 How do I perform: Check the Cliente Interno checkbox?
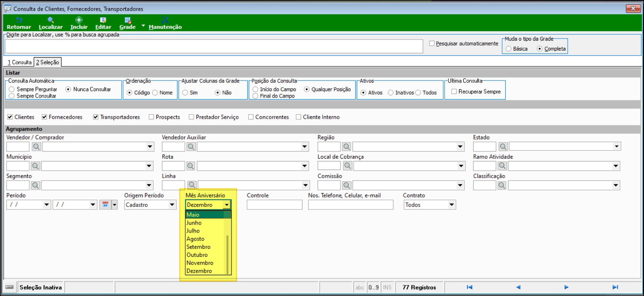click(299, 117)
